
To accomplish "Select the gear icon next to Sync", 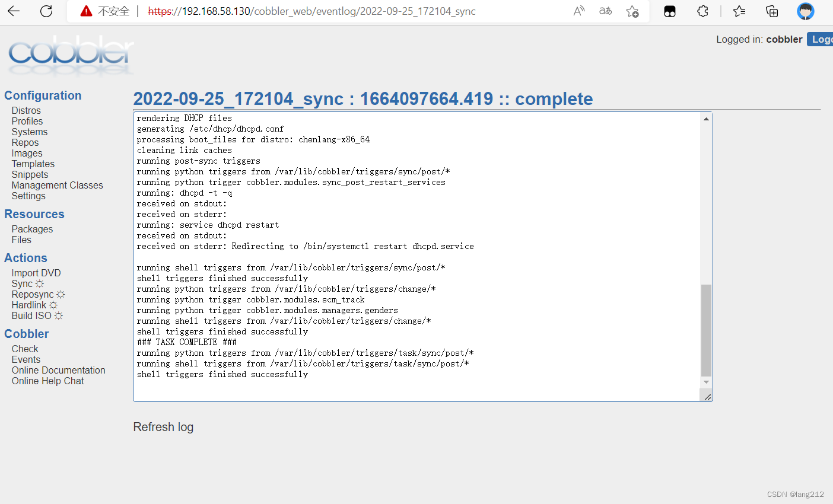I will [40, 284].
